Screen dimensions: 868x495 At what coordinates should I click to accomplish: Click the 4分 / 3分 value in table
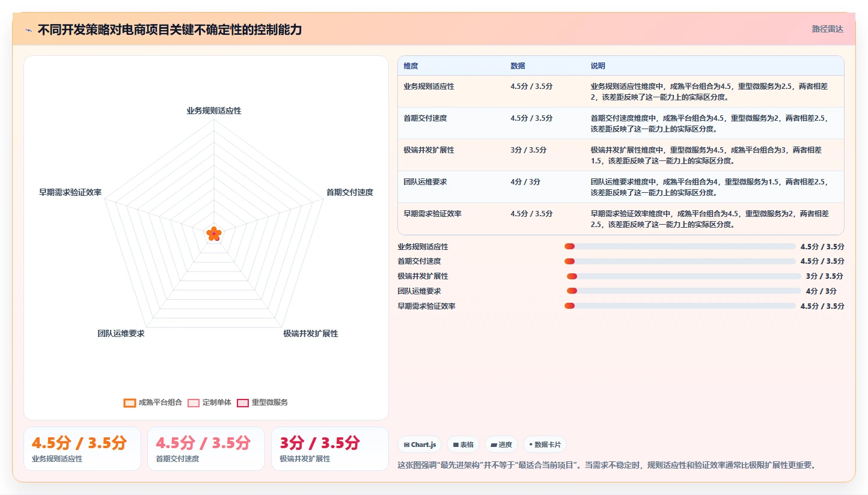(525, 182)
